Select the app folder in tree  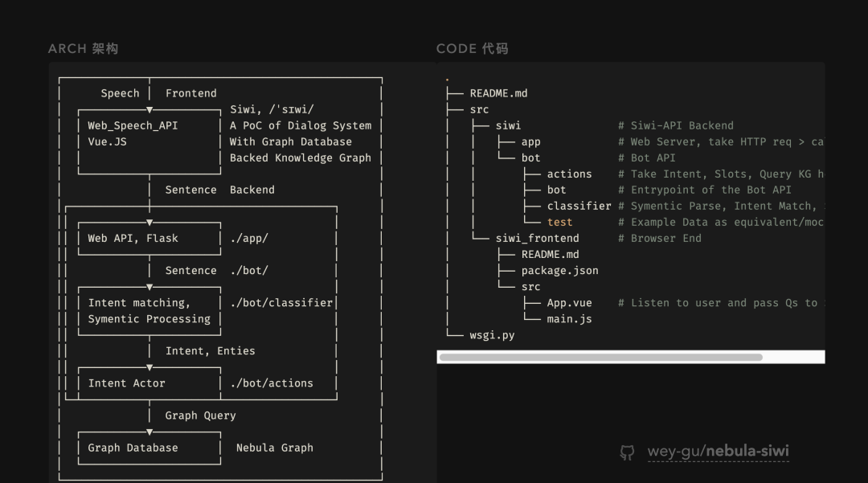coord(530,141)
